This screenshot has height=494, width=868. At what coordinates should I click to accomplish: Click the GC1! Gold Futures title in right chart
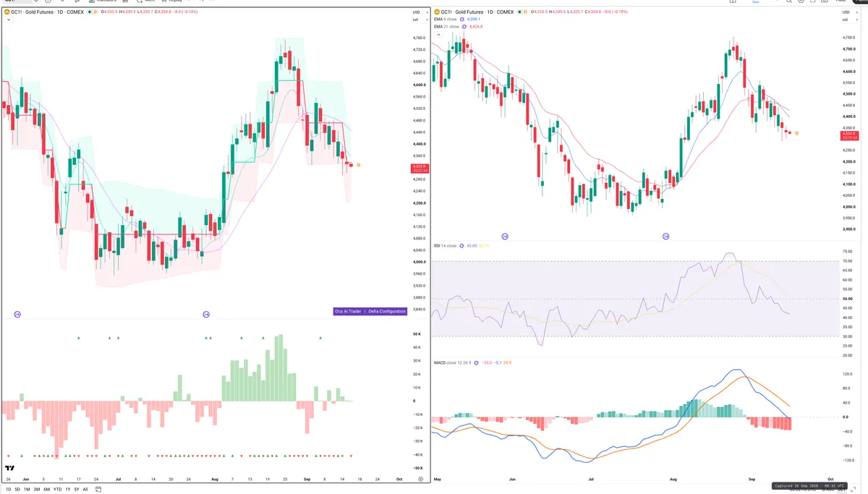click(477, 12)
